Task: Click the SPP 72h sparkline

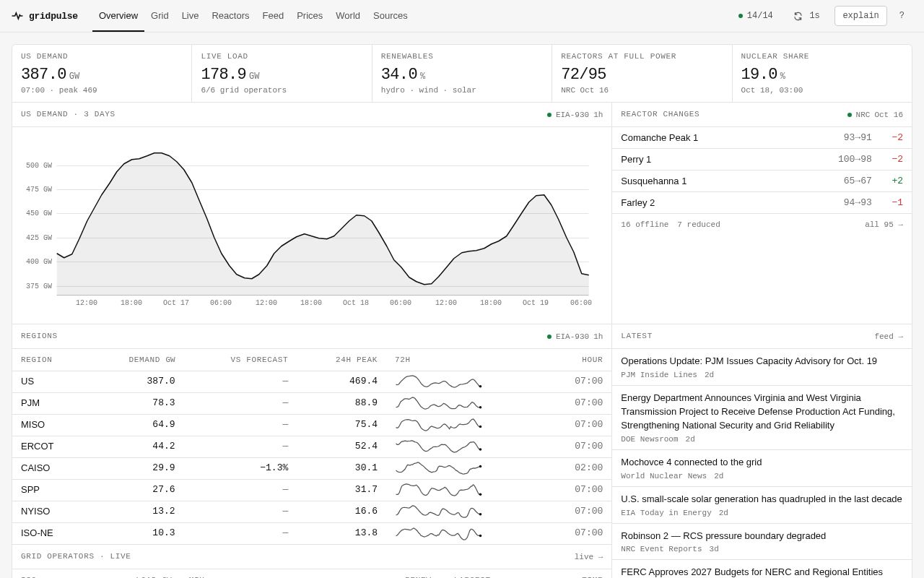Action: [x=438, y=490]
